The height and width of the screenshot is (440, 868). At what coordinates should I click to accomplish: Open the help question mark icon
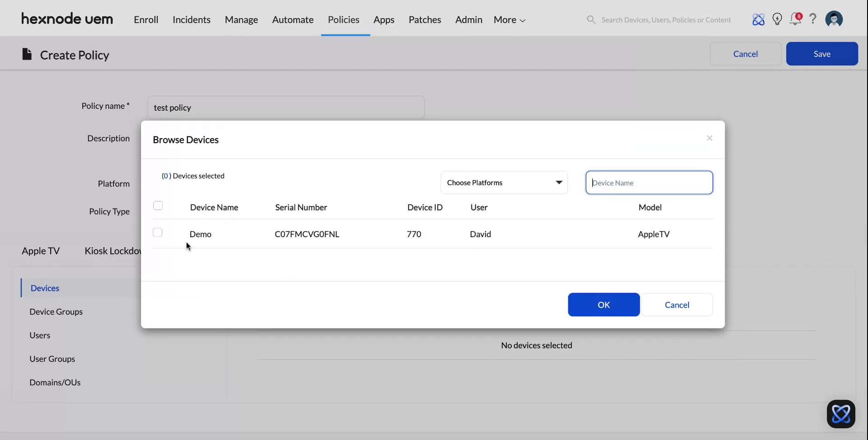click(x=813, y=19)
